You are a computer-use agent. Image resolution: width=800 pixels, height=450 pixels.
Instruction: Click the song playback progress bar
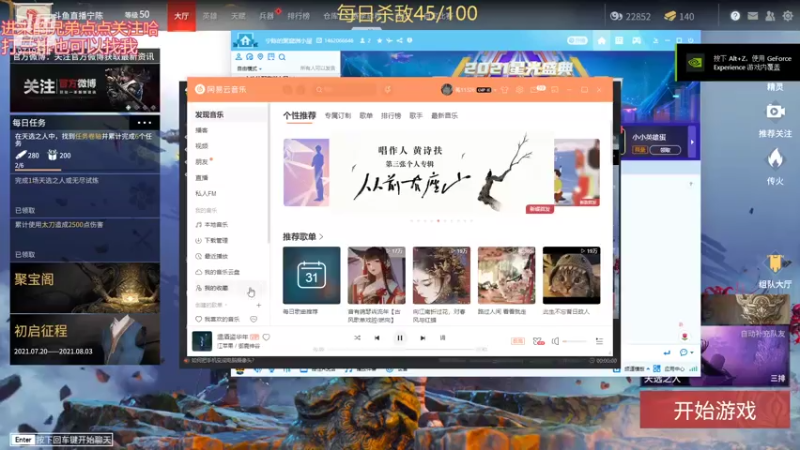pos(401,349)
